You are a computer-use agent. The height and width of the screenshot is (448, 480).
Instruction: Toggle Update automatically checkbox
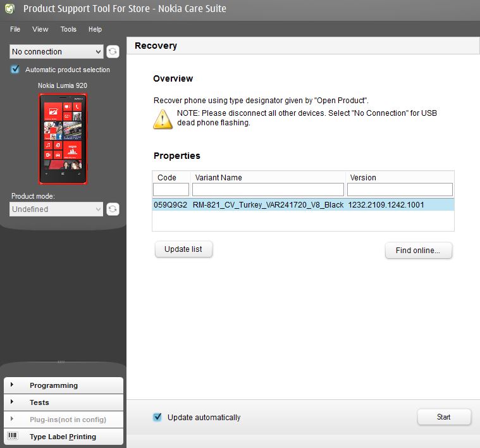(x=157, y=417)
